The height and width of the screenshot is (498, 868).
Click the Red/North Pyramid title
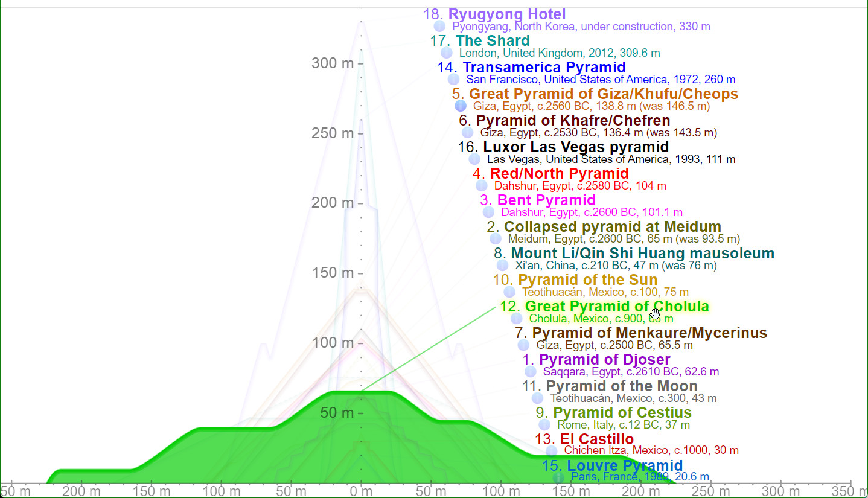pyautogui.click(x=559, y=174)
